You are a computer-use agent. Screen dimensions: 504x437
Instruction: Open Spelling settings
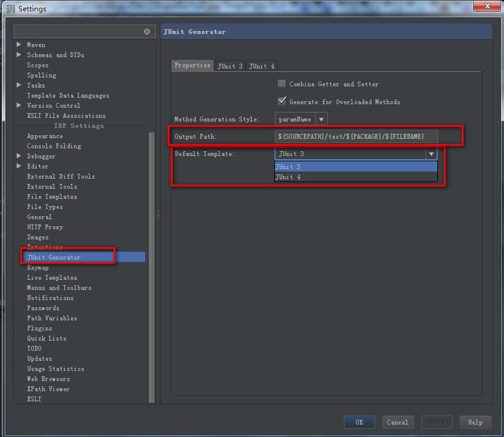[42, 75]
